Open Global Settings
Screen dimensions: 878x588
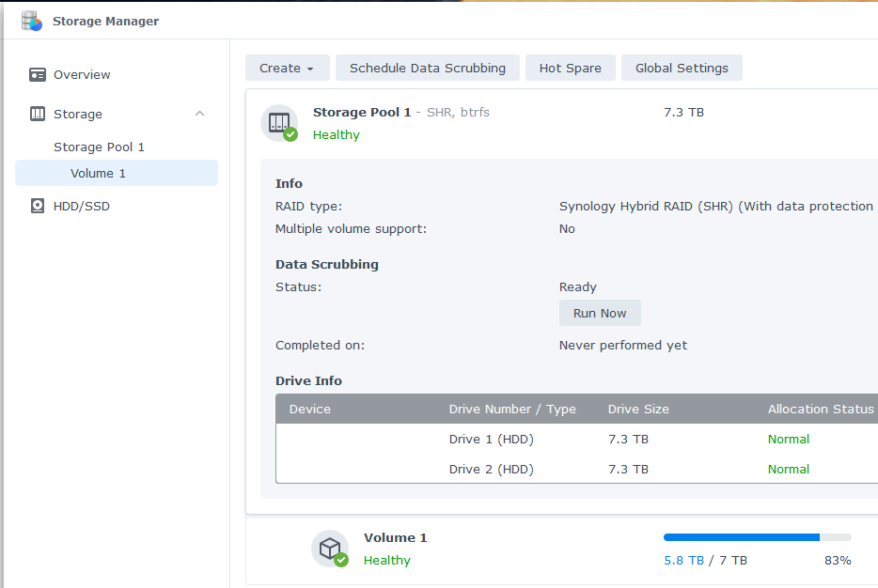point(682,68)
